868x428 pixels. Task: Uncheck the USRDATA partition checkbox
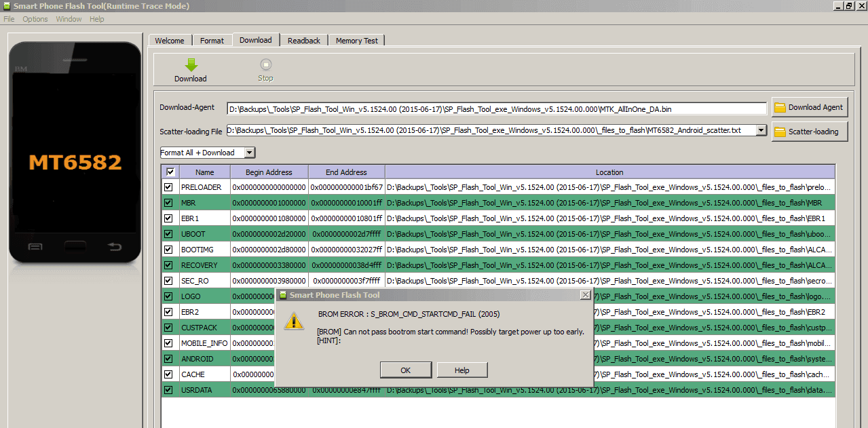[168, 390]
